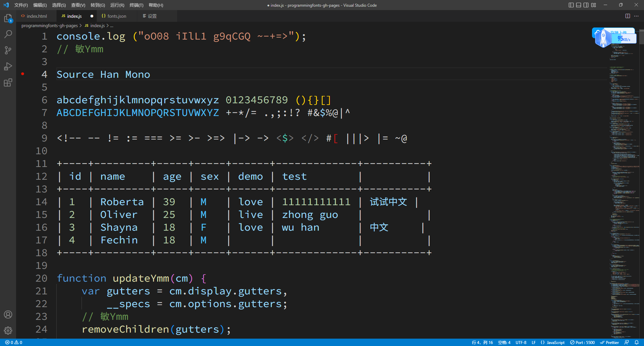The width and height of the screenshot is (644, 346).
Task: Click the errors and warnings count
Action: (14, 342)
